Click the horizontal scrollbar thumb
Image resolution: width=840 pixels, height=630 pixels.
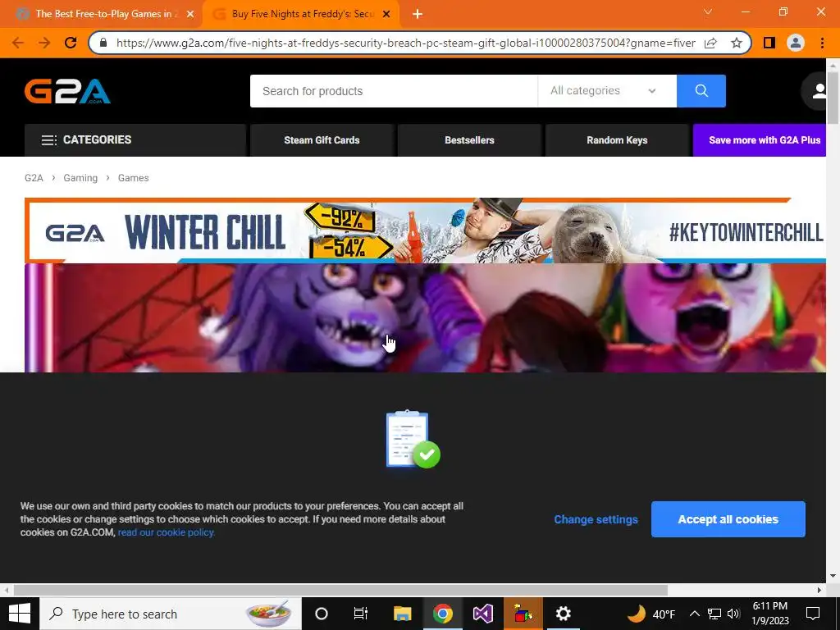[340, 591]
